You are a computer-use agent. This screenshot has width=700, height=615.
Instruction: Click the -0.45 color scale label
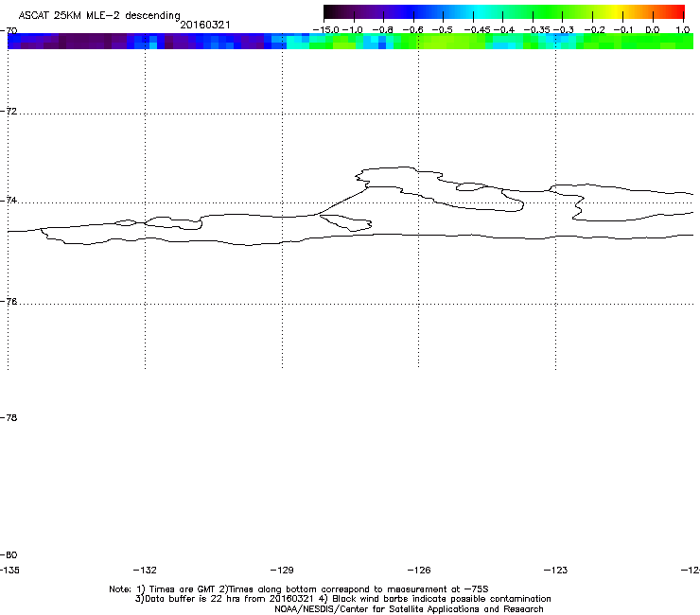pos(478,30)
